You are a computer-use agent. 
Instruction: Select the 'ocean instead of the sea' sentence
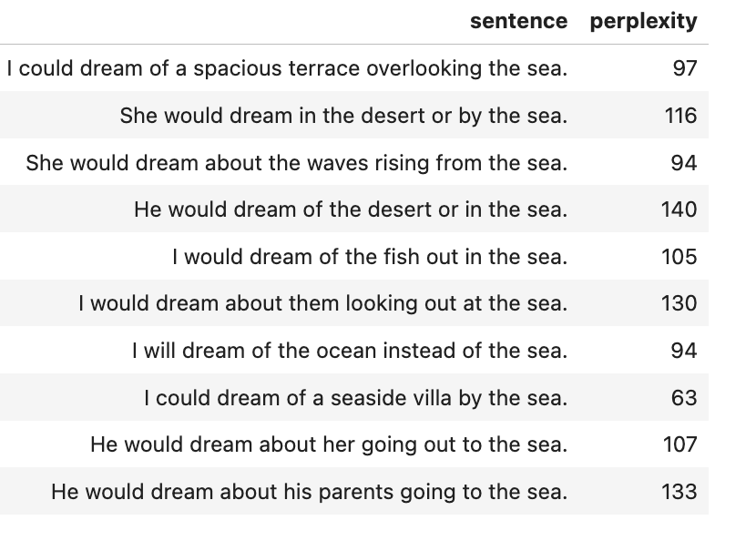pos(350,351)
